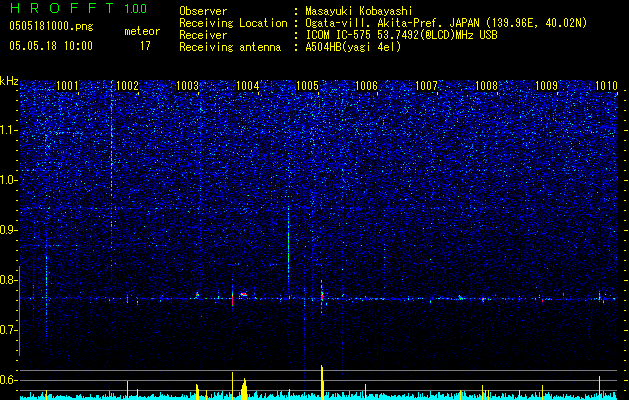Click the Receiving Location label
The height and width of the screenshot is (400, 629).
coord(233,23)
